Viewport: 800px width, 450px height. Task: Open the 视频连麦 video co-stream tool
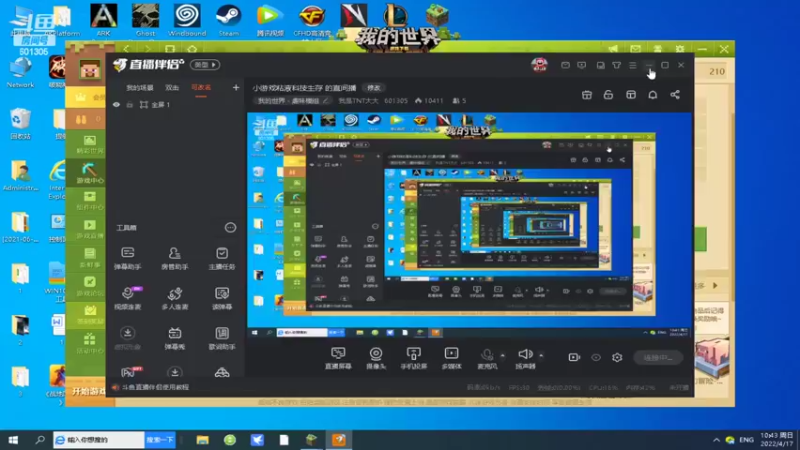tap(128, 298)
